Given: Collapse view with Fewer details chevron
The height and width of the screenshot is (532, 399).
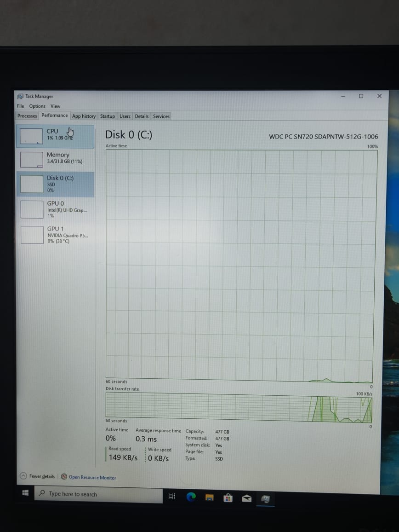Looking at the screenshot, I should [x=23, y=476].
